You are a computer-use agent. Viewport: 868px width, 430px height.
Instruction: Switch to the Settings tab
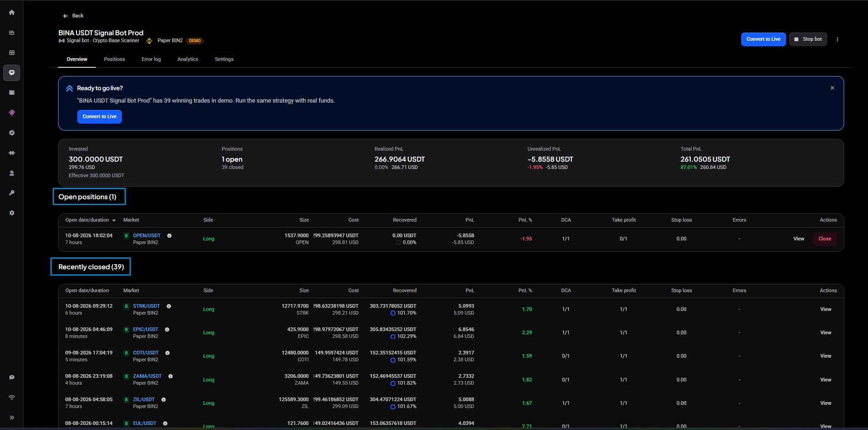224,59
